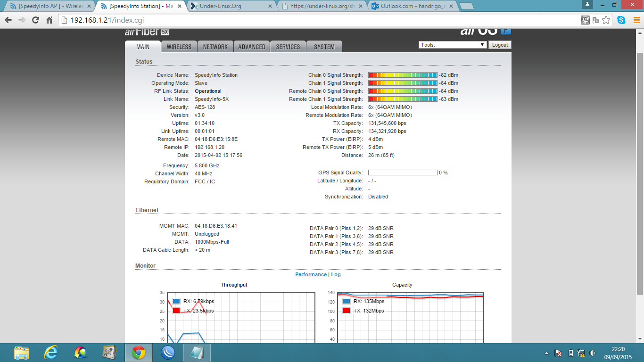Viewport: 644px width, 362px height.
Task: Show hidden system tray icons
Action: 546,353
